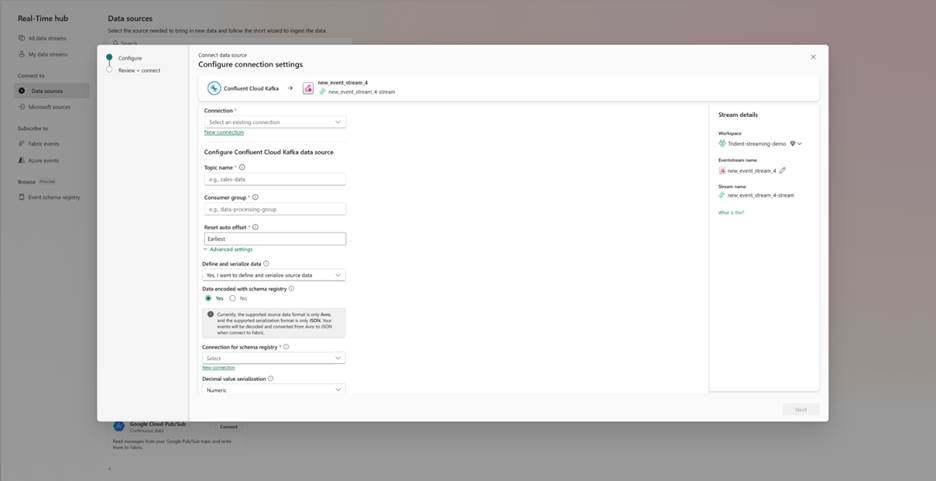Open Event schema registry in sidebar
This screenshot has height=481, width=936.
click(x=54, y=197)
